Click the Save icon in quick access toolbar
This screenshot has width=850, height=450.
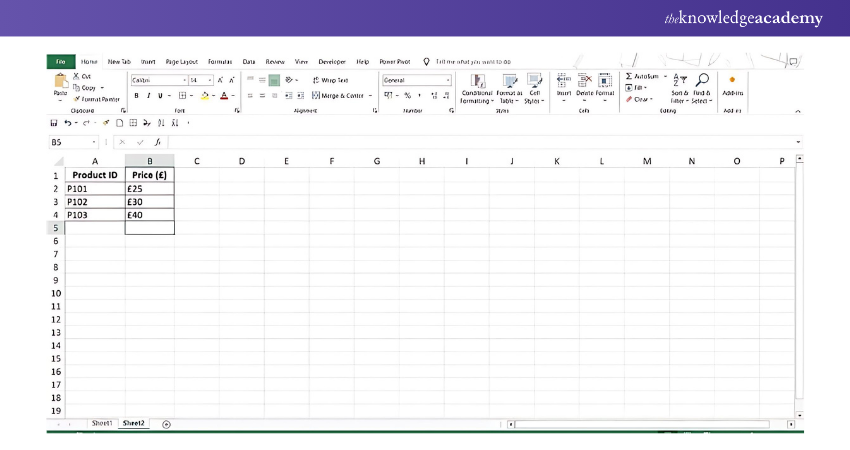(54, 123)
